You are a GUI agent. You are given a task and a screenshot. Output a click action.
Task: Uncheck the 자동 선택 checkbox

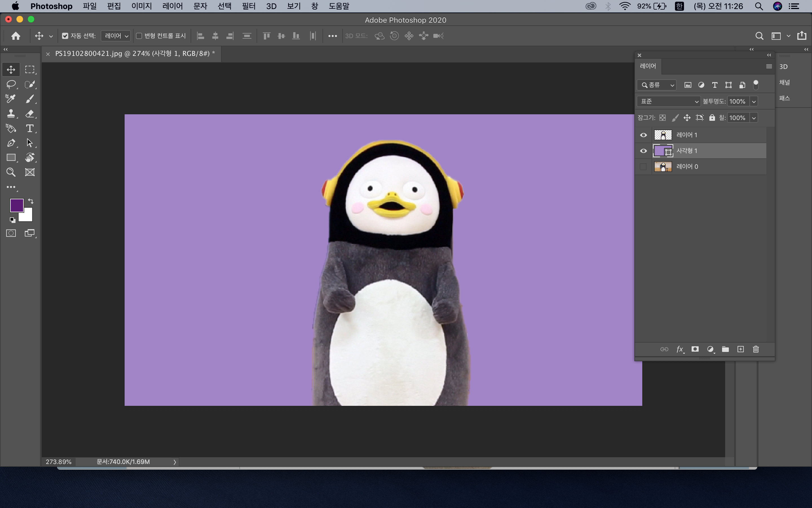click(x=65, y=36)
